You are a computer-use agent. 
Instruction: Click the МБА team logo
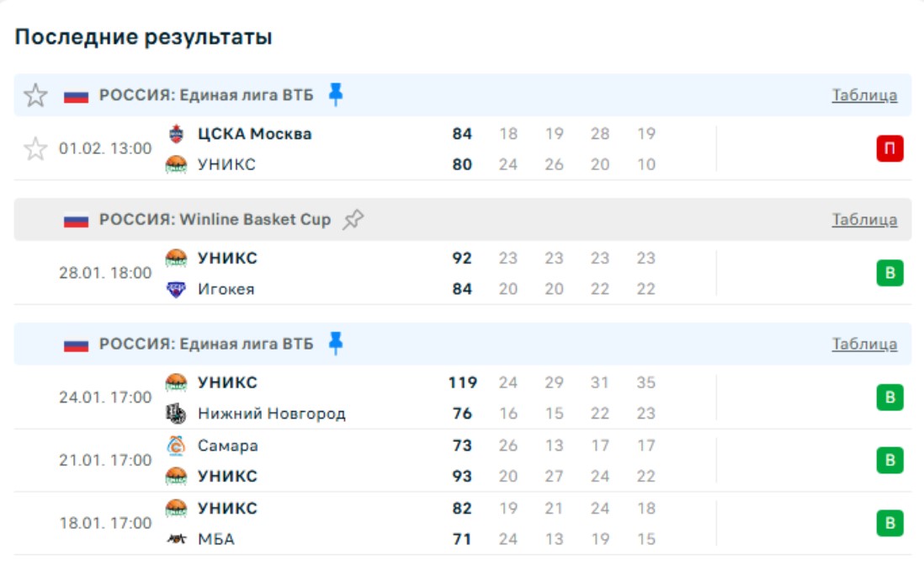click(176, 539)
